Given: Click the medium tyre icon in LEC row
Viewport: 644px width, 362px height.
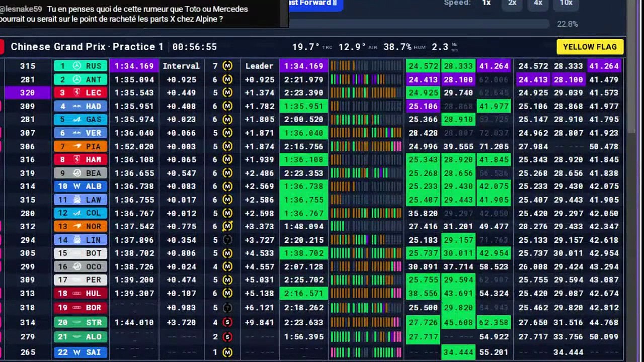Looking at the screenshot, I should [x=227, y=93].
